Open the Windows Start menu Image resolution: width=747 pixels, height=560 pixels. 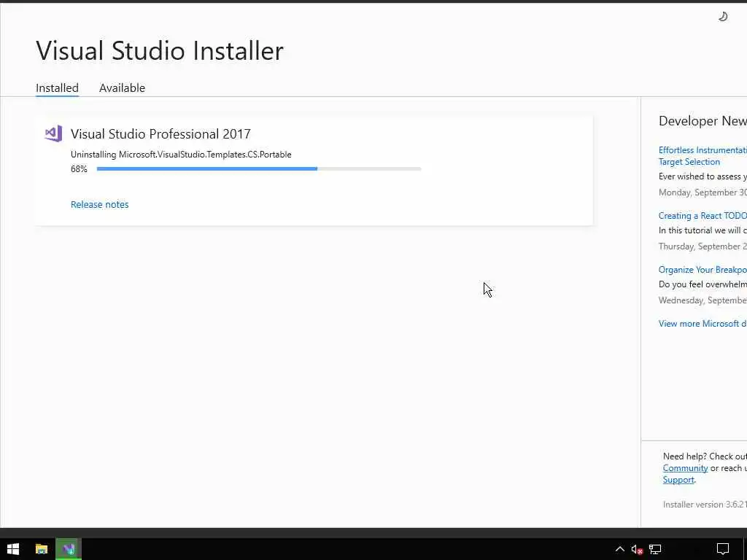13,549
